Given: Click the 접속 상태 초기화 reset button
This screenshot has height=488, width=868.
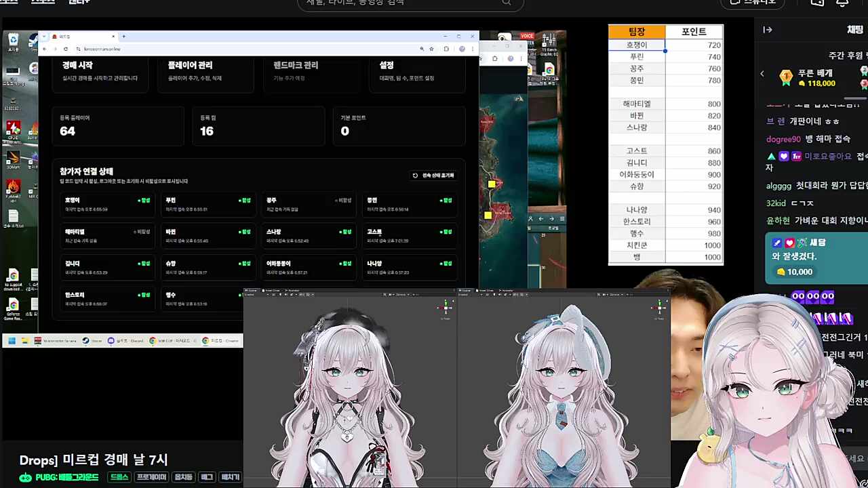Looking at the screenshot, I should coord(433,176).
